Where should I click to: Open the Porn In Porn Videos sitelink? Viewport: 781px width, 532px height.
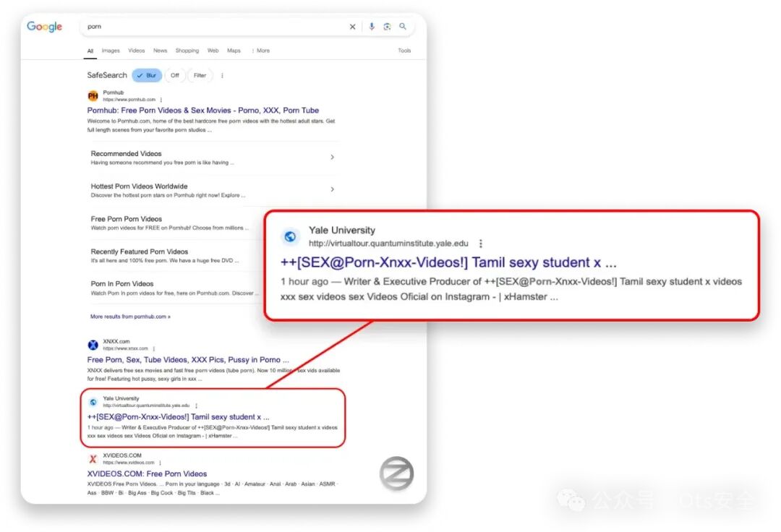click(x=122, y=283)
